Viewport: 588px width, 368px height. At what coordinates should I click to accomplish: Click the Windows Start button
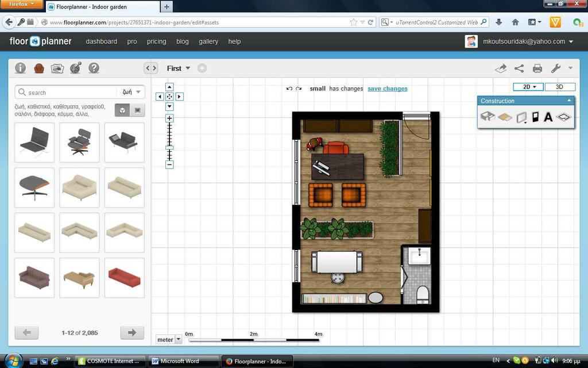[13, 361]
